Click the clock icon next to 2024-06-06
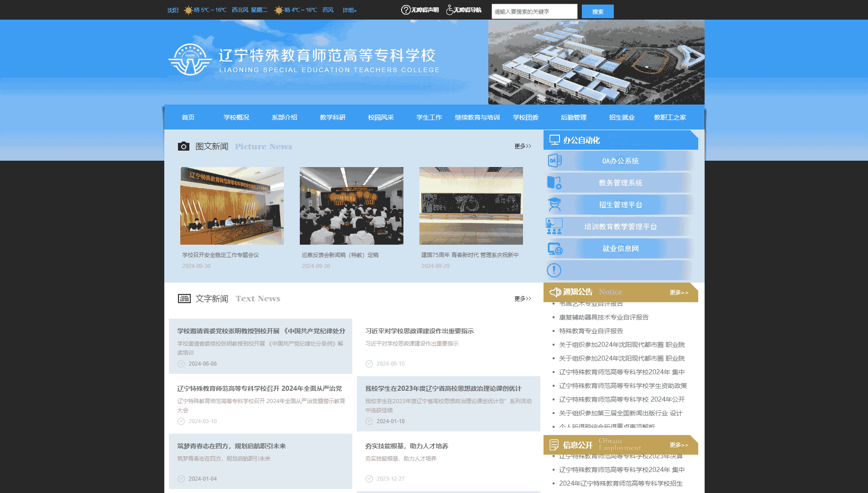 tap(181, 364)
